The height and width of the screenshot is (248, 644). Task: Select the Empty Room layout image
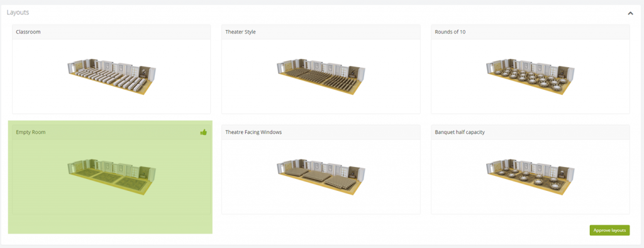click(112, 177)
